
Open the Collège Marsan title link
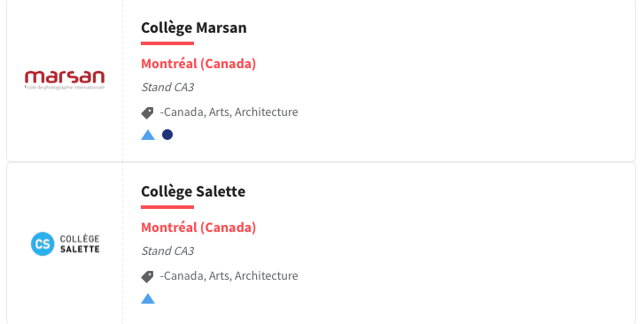193,27
